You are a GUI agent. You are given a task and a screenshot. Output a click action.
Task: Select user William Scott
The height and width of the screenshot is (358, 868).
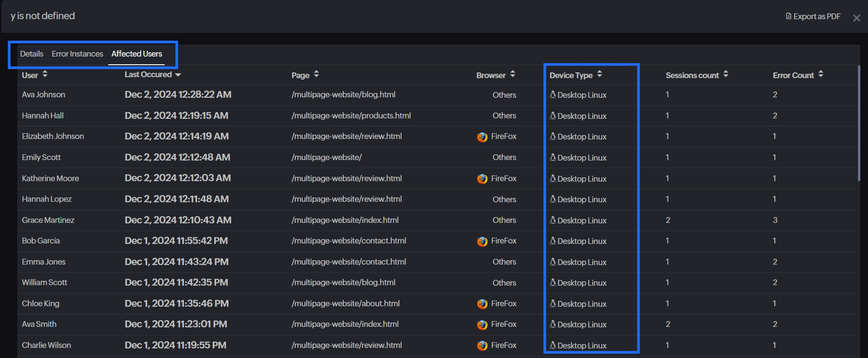[45, 282]
